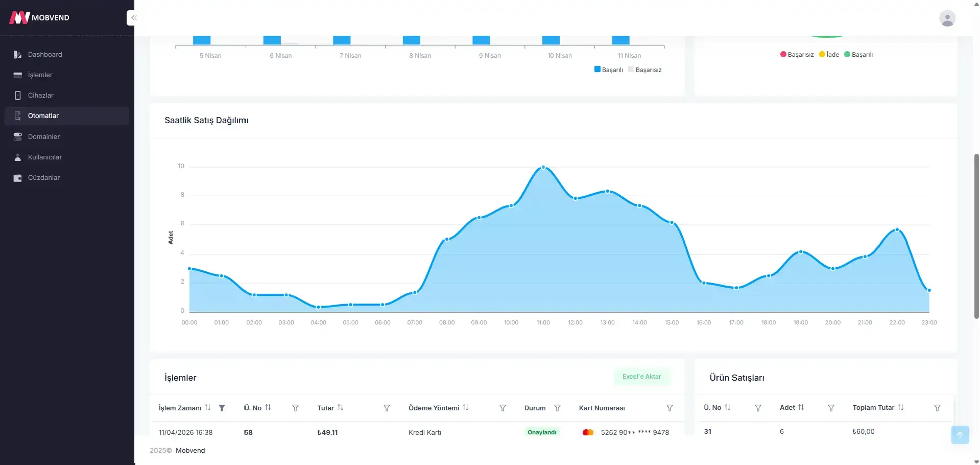Filter by Ödeme Yöntemi funnel icon

(x=503, y=408)
